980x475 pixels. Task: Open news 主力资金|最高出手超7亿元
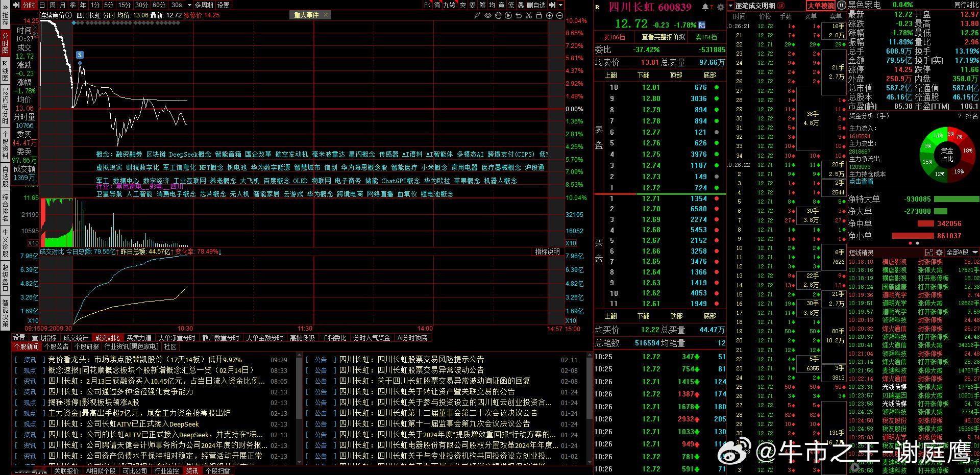point(139,413)
